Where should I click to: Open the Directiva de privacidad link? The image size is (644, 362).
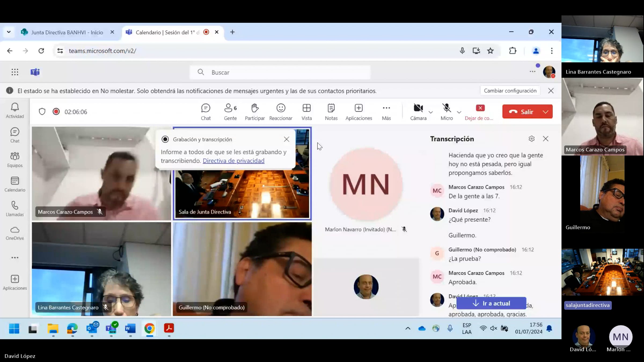[233, 161]
